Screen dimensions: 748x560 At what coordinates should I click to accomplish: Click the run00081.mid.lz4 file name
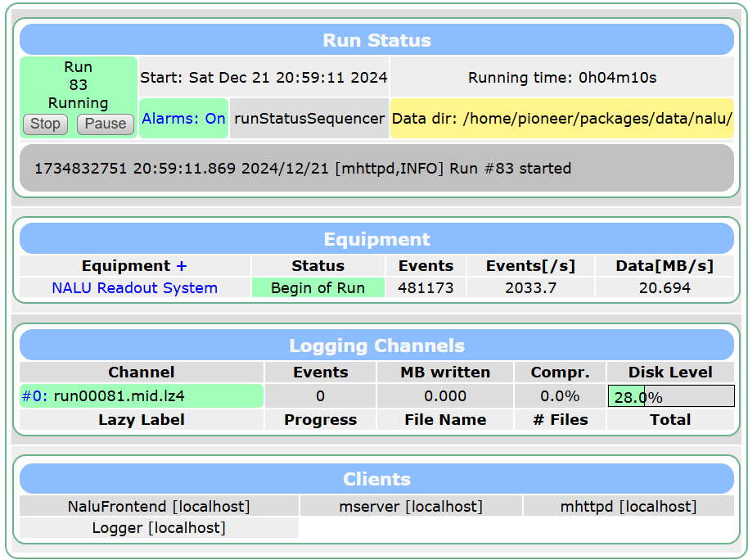(119, 395)
